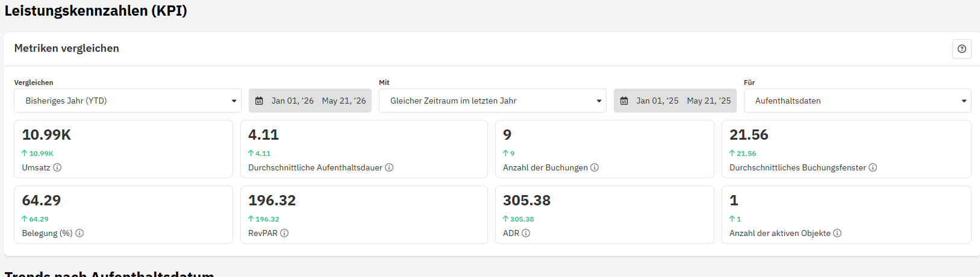The width and height of the screenshot is (980, 277).
Task: Click the bookings count value 9
Action: 507,135
